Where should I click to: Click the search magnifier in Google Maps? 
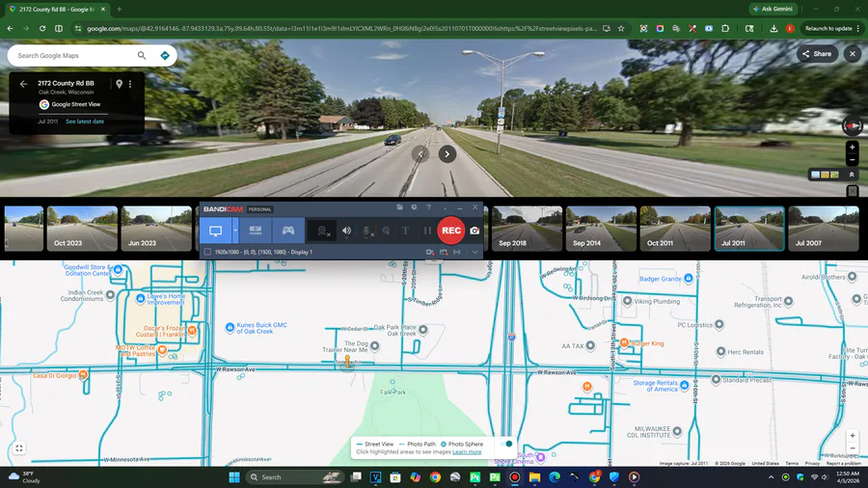(142, 55)
